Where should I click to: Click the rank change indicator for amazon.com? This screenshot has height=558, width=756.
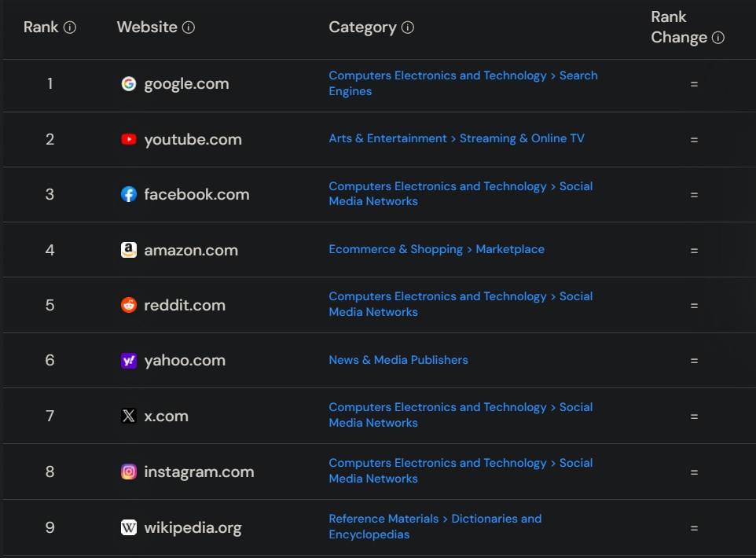tap(694, 251)
